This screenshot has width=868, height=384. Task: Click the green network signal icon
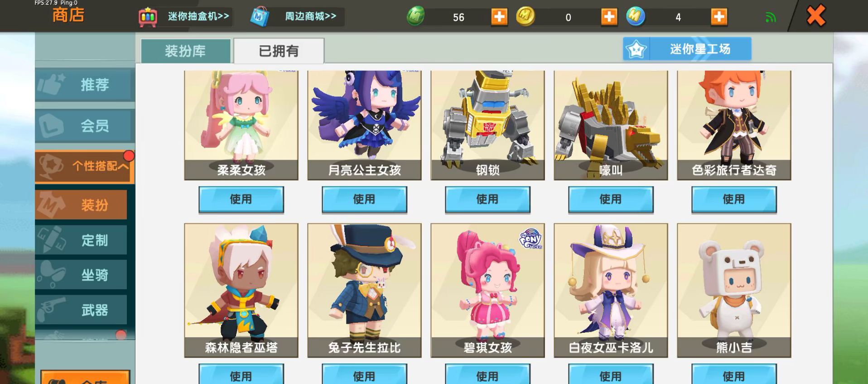[771, 18]
